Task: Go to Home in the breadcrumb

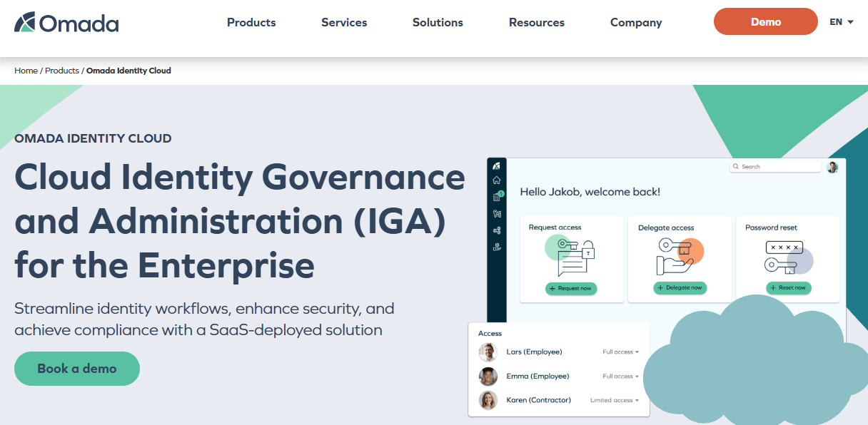Action: click(x=26, y=71)
